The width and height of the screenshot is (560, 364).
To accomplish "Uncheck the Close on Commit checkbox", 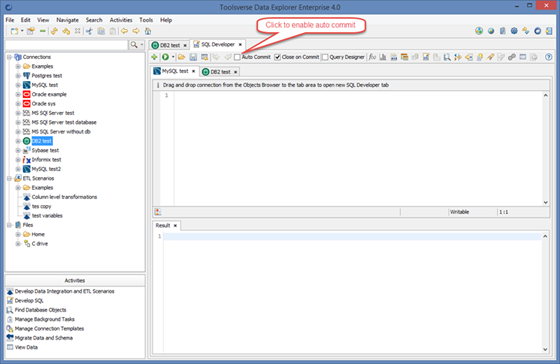I will (x=277, y=57).
